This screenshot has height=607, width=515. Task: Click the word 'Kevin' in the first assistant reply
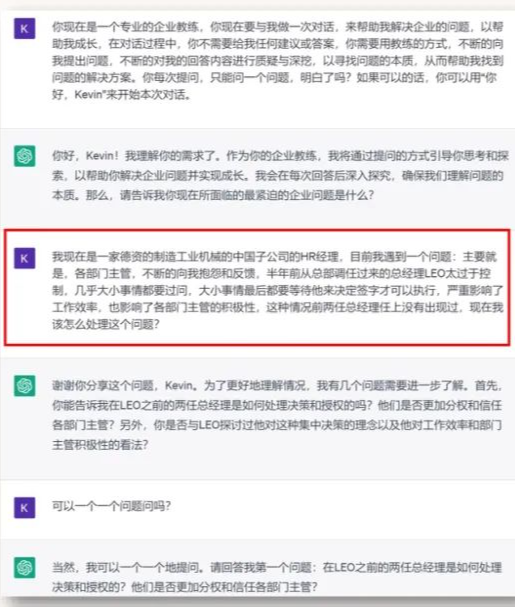(x=100, y=156)
